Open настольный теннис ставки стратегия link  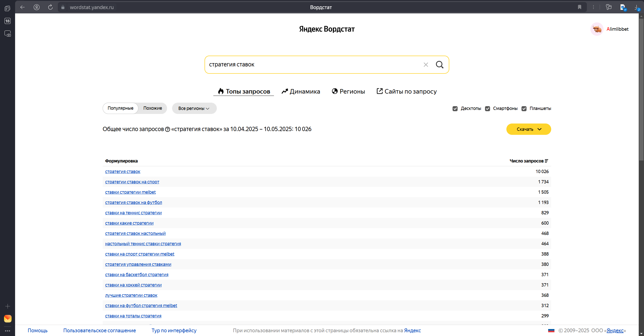[x=143, y=244]
